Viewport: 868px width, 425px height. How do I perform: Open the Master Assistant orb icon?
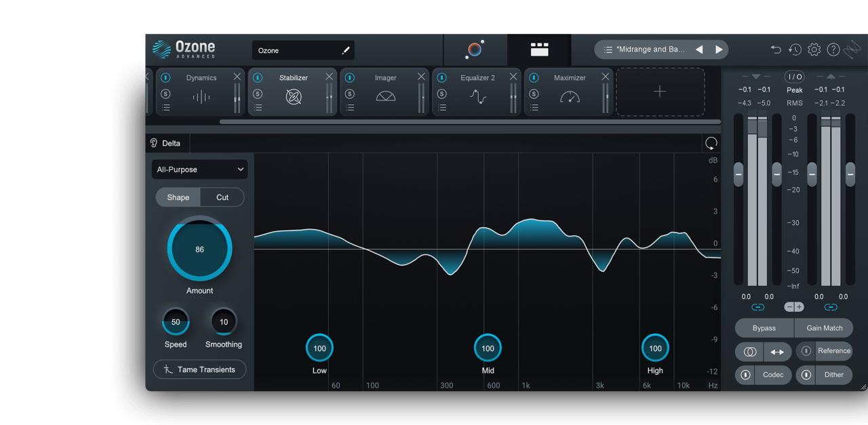(x=475, y=49)
